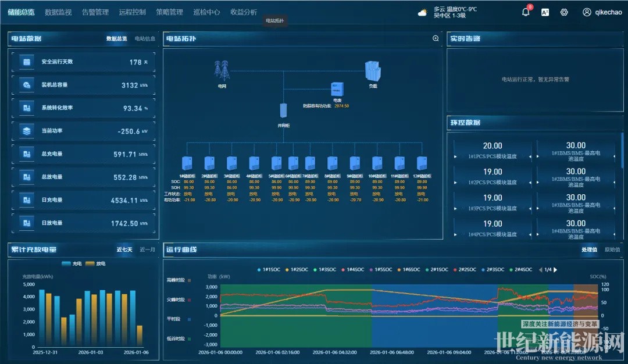Open settings via the gear icon
Image resolution: width=628 pixels, height=364 pixels.
point(564,12)
